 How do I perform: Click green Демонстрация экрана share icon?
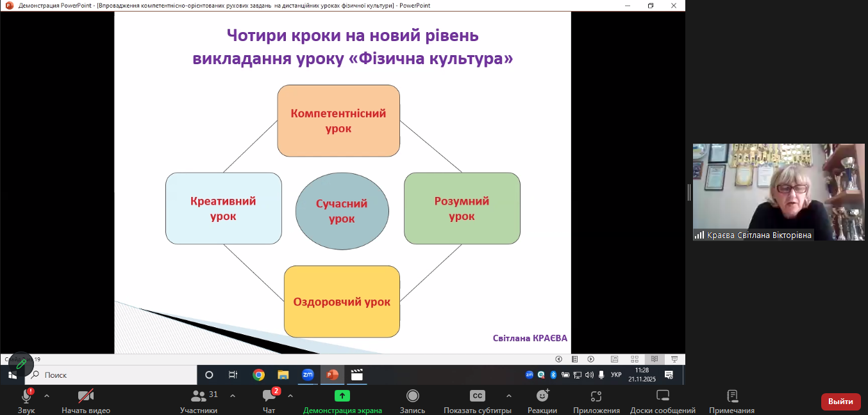tap(342, 396)
